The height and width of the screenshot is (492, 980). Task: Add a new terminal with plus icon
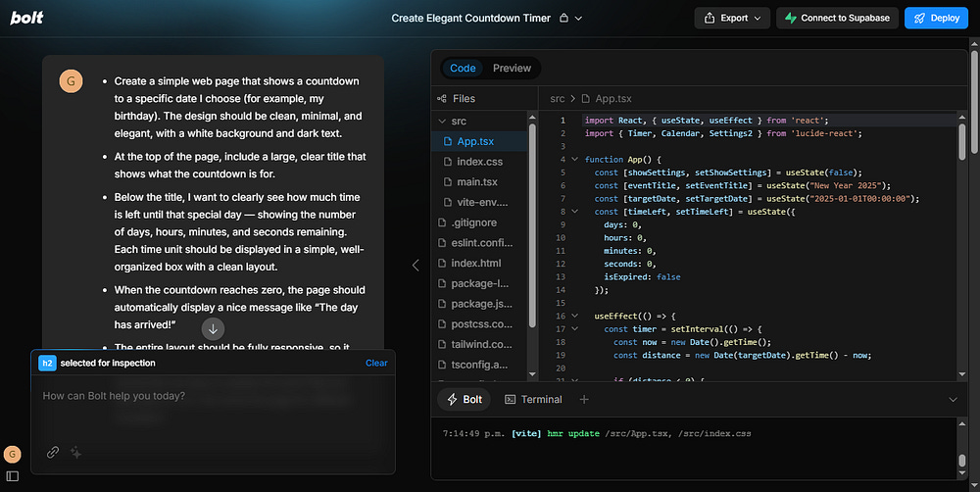tap(584, 399)
